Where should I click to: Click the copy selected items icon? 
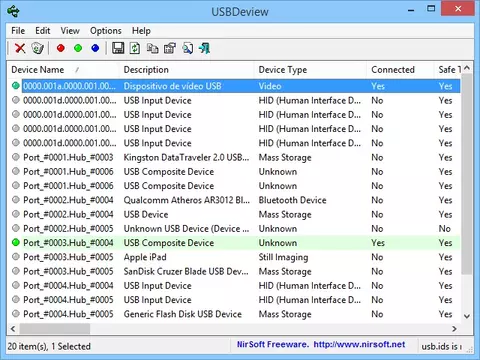click(x=153, y=48)
